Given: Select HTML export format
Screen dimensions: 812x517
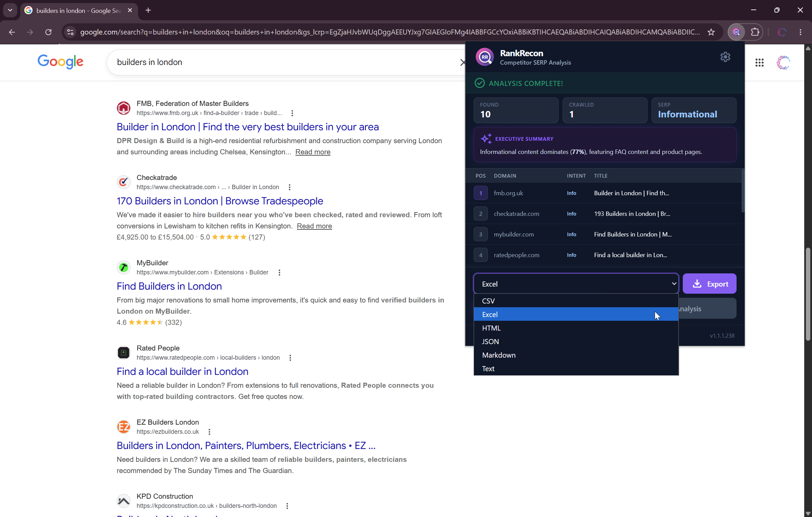Looking at the screenshot, I should click(x=576, y=328).
